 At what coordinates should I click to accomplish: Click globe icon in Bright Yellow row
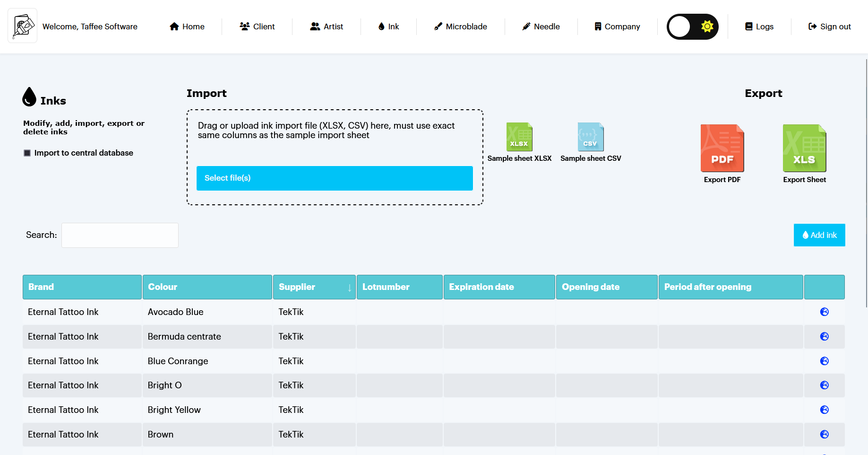tap(824, 410)
